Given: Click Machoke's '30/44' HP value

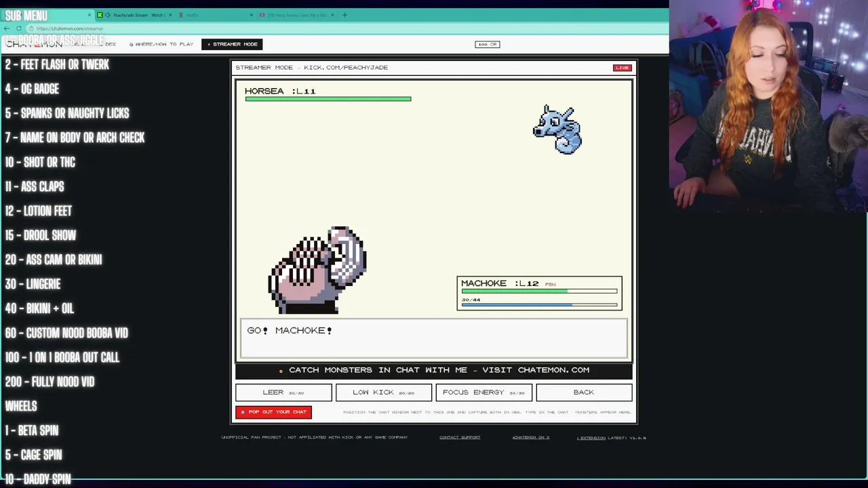Looking at the screenshot, I should point(471,300).
